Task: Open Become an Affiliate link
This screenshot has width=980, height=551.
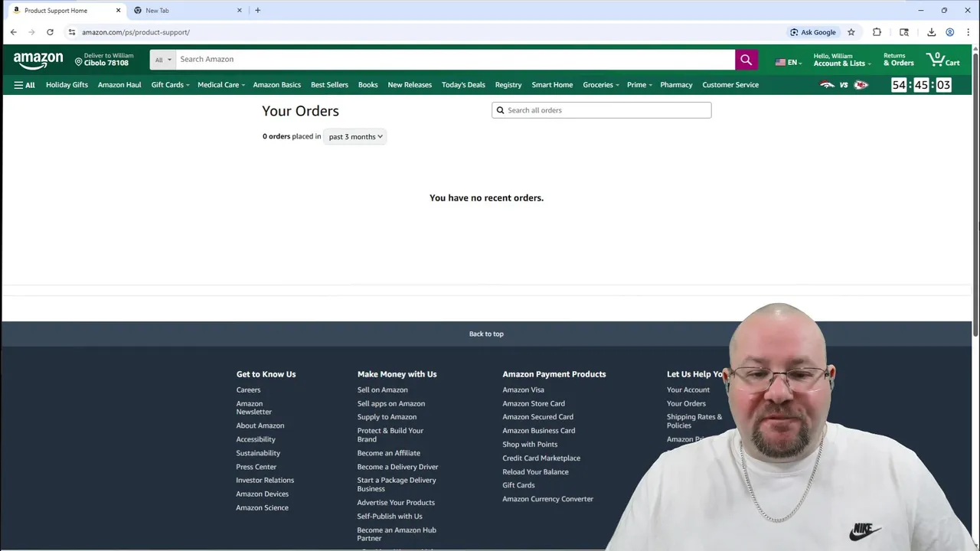Action: [388, 453]
